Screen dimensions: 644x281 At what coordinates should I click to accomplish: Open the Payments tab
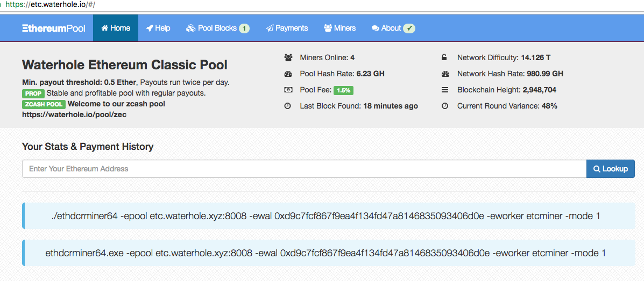pos(287,28)
